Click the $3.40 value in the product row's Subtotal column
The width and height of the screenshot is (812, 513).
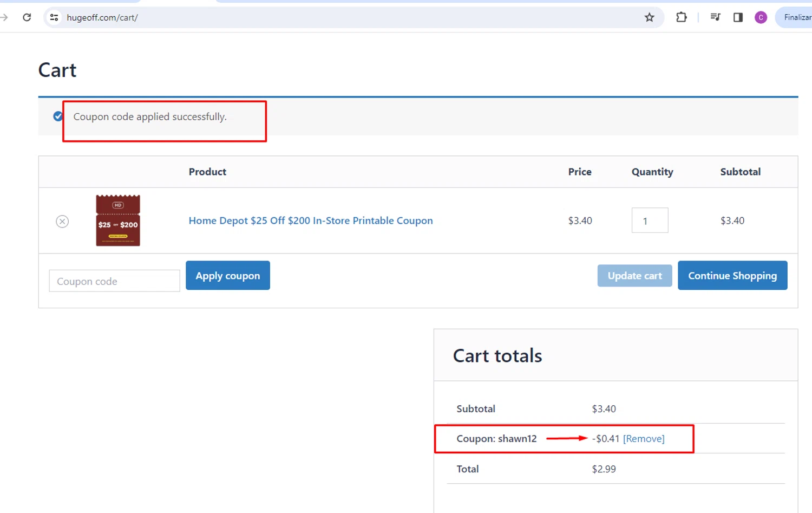coord(732,220)
